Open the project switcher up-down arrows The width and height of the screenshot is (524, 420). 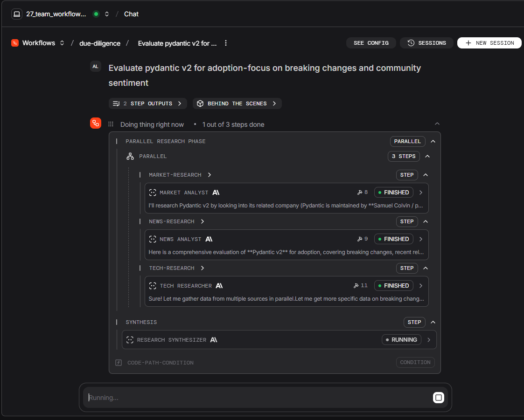(x=107, y=14)
